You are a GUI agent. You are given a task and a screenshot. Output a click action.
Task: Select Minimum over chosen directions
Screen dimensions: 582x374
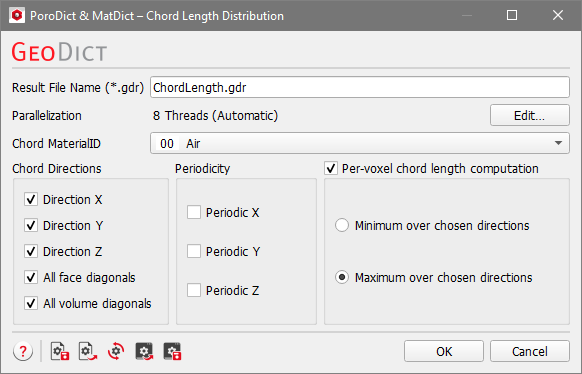coord(342,225)
